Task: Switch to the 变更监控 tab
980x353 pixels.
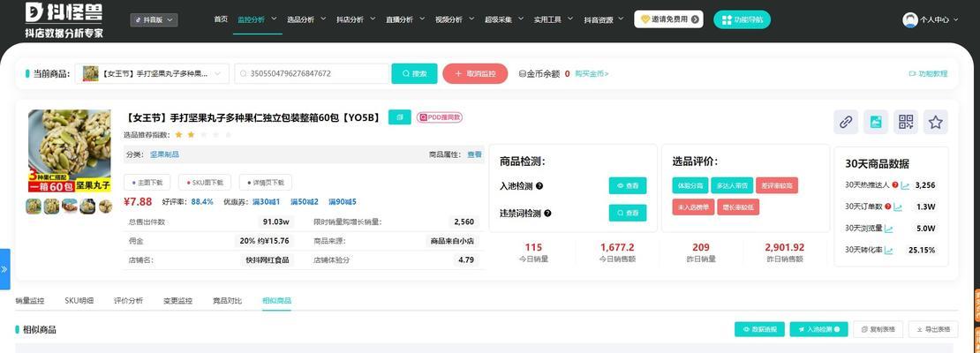Action: coord(177,301)
